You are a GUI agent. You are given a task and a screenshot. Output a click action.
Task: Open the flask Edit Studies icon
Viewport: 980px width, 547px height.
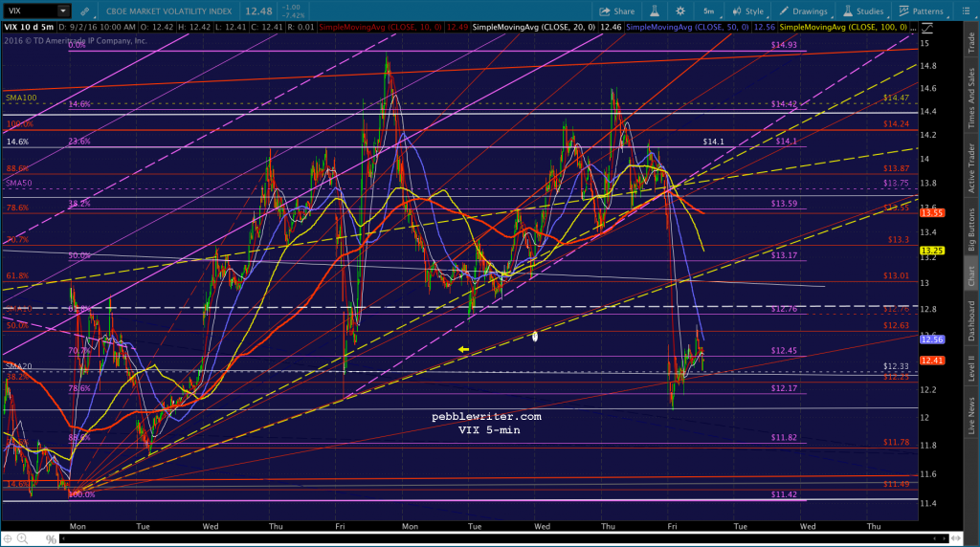tap(655, 11)
